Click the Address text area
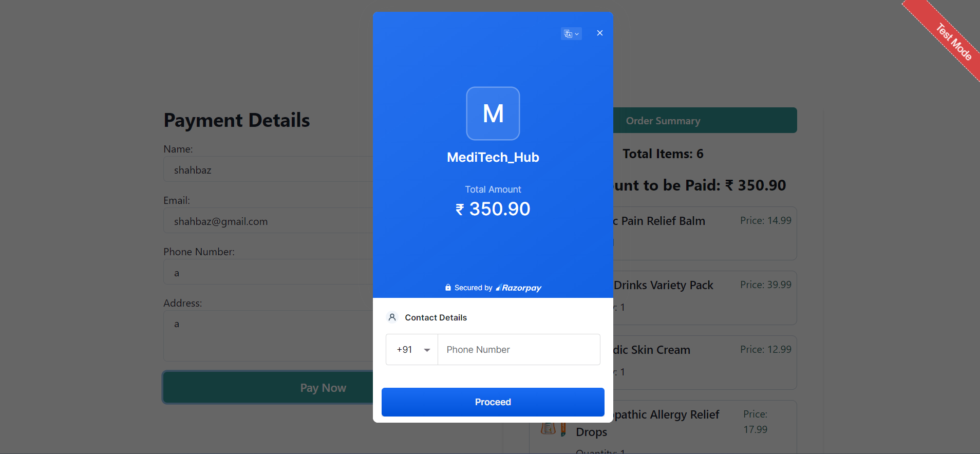This screenshot has width=980, height=454. pyautogui.click(x=268, y=335)
